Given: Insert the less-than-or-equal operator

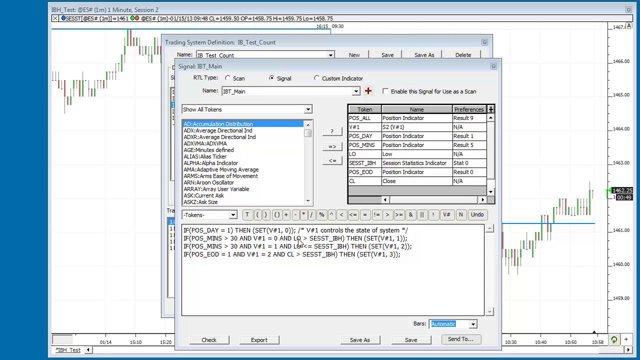Looking at the screenshot, I should (x=353, y=215).
